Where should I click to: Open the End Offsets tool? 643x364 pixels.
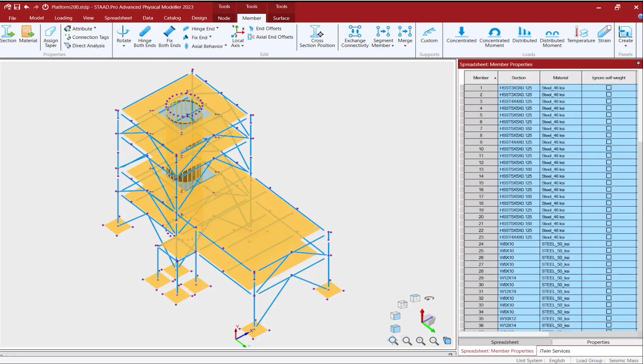coord(265,28)
